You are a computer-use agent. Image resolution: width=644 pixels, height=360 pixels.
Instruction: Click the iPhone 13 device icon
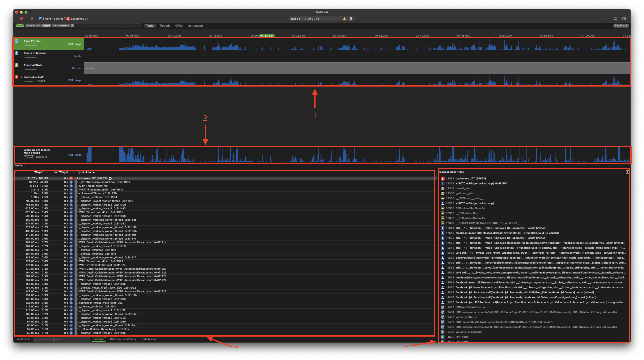pos(40,19)
